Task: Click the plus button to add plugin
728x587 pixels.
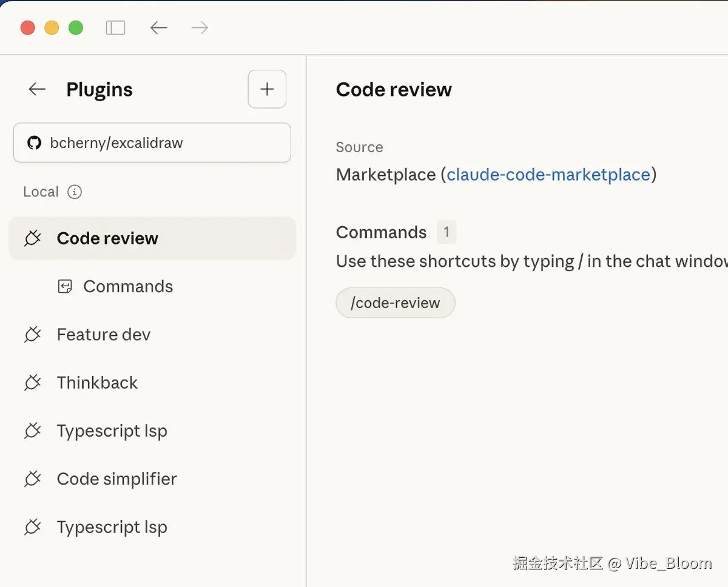Action: 267,90
